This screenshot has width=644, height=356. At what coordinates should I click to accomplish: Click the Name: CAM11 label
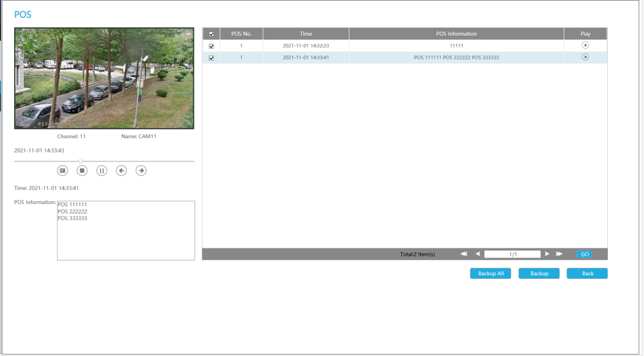[x=139, y=136]
